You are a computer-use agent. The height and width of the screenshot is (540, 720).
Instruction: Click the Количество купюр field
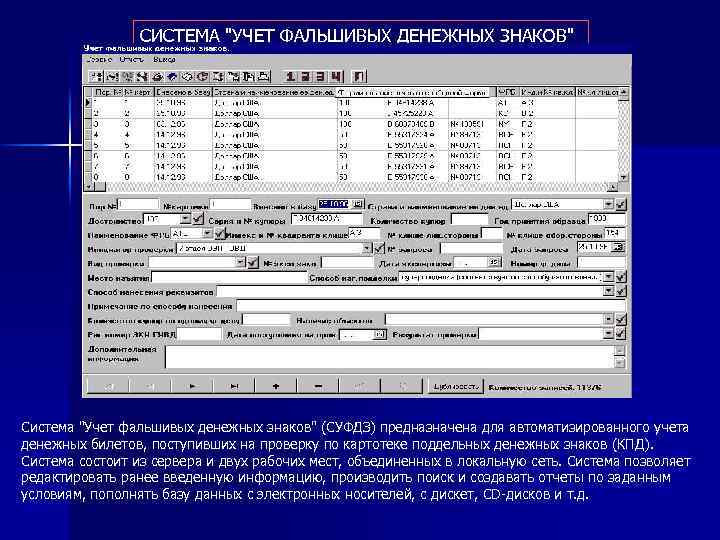(469, 219)
